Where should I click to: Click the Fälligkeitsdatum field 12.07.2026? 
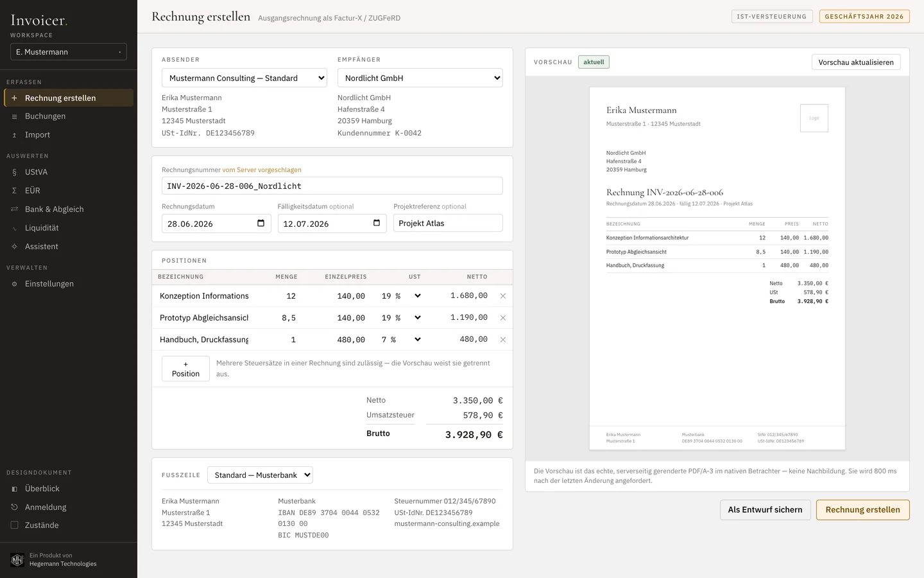tap(332, 223)
